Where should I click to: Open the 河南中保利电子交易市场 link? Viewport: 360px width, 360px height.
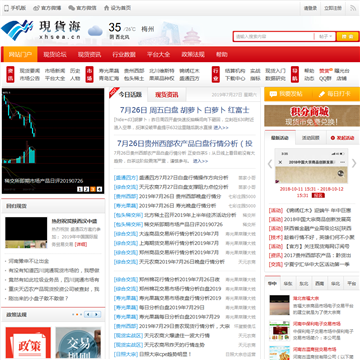(x=317, y=324)
